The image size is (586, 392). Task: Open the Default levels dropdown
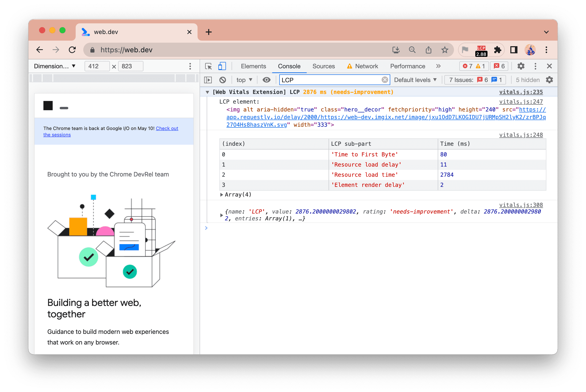416,80
